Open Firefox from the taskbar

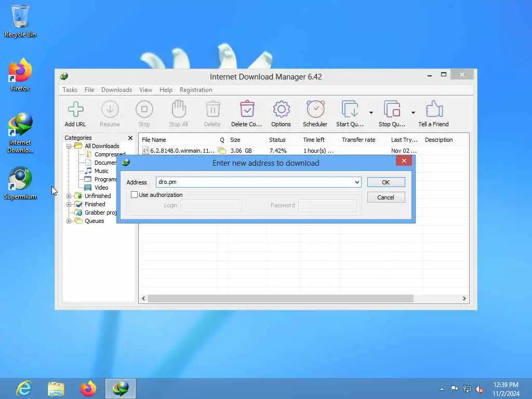[88, 389]
